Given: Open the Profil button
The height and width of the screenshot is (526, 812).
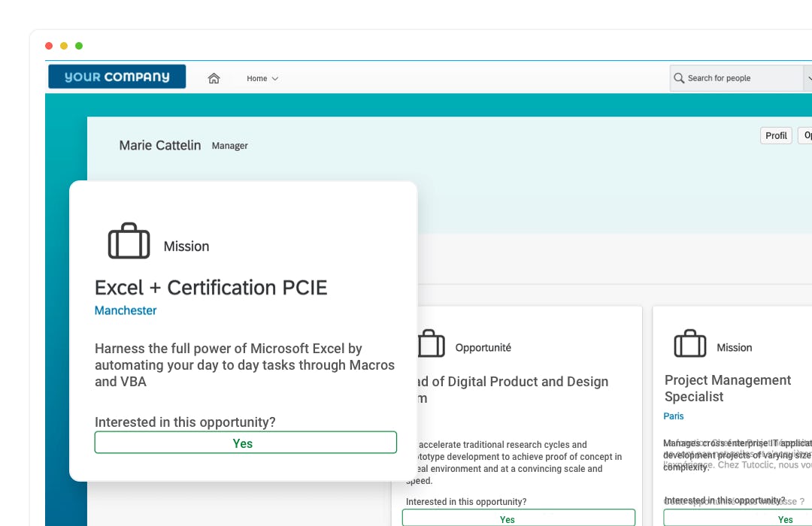Looking at the screenshot, I should point(776,136).
